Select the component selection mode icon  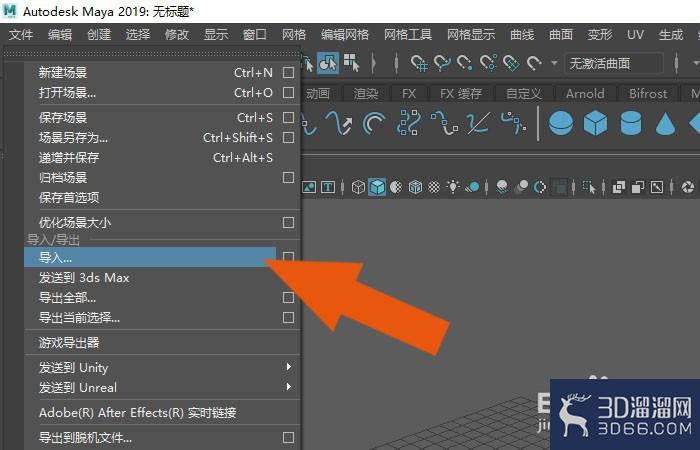pyautogui.click(x=328, y=63)
